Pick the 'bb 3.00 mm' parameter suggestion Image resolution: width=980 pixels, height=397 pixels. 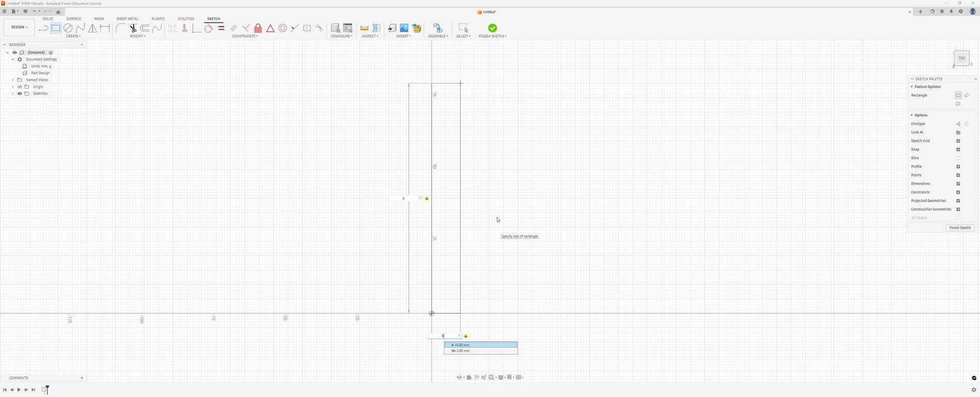click(481, 351)
